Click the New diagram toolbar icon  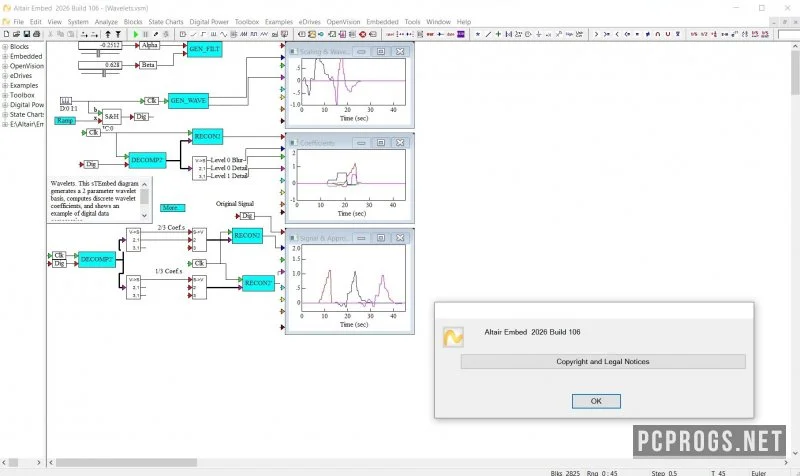point(6,34)
